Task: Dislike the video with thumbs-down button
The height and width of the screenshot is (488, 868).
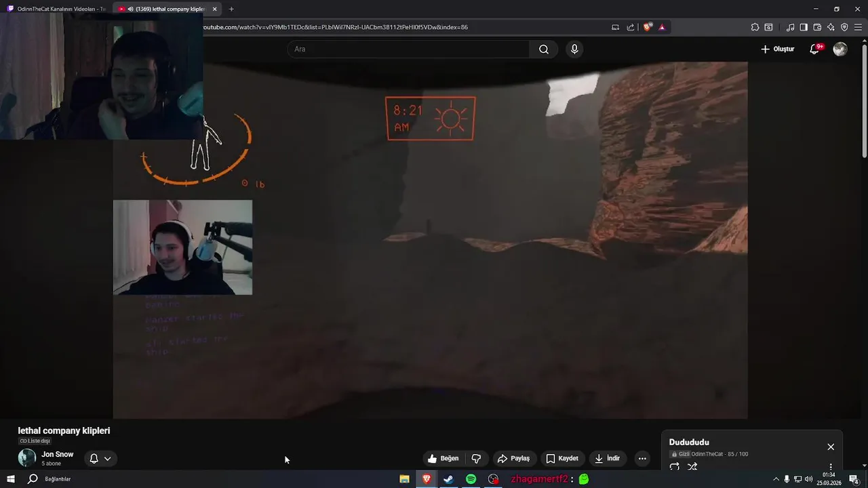Action: [x=476, y=458]
